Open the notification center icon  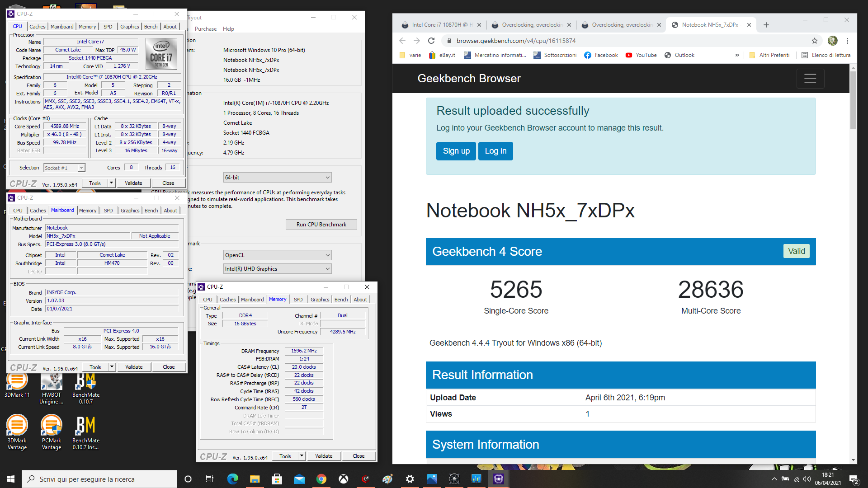coord(854,479)
